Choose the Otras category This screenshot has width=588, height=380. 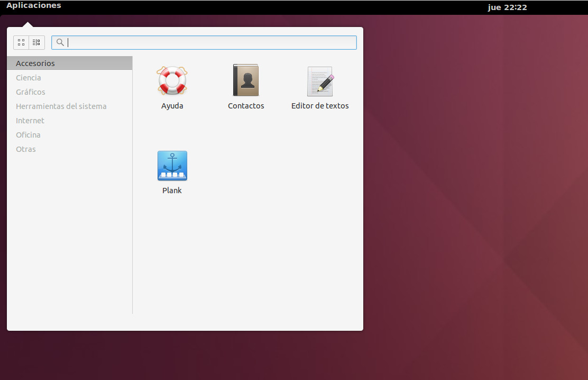pos(70,149)
